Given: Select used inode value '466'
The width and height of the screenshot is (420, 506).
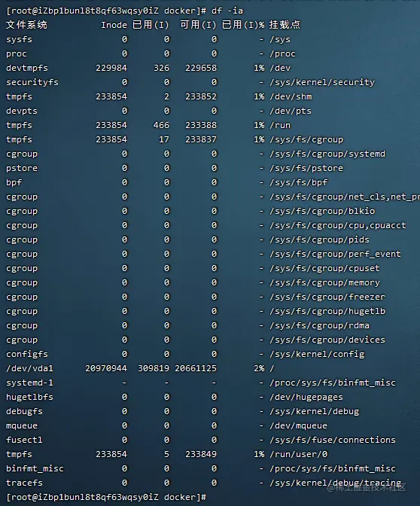Looking at the screenshot, I should coord(161,125).
